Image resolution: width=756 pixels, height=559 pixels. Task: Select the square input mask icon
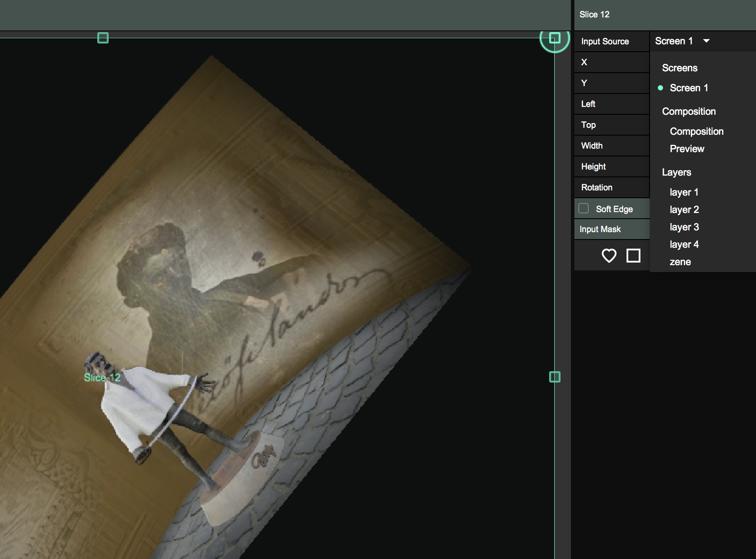[x=633, y=256]
